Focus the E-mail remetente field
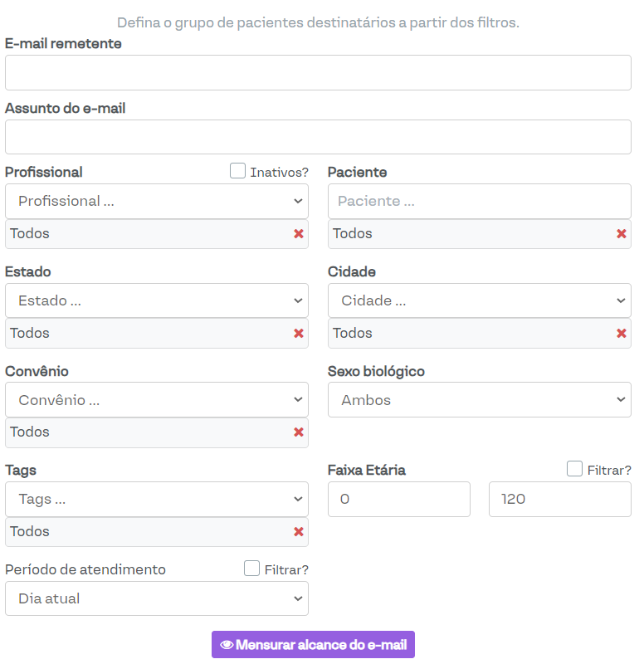This screenshot has height=664, width=644. pyautogui.click(x=318, y=73)
